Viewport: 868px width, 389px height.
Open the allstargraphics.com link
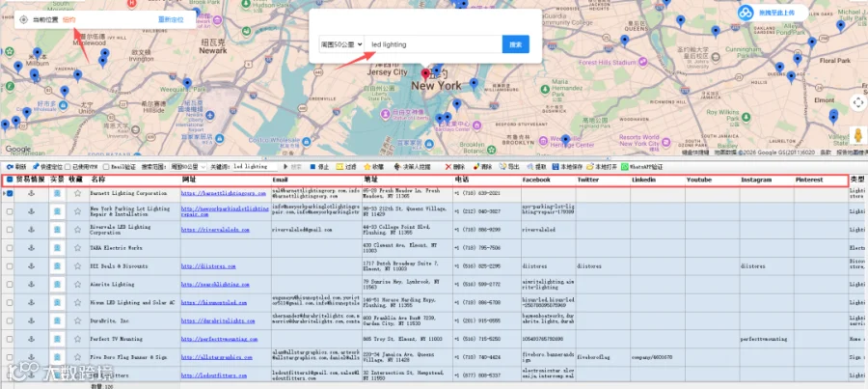220,357
